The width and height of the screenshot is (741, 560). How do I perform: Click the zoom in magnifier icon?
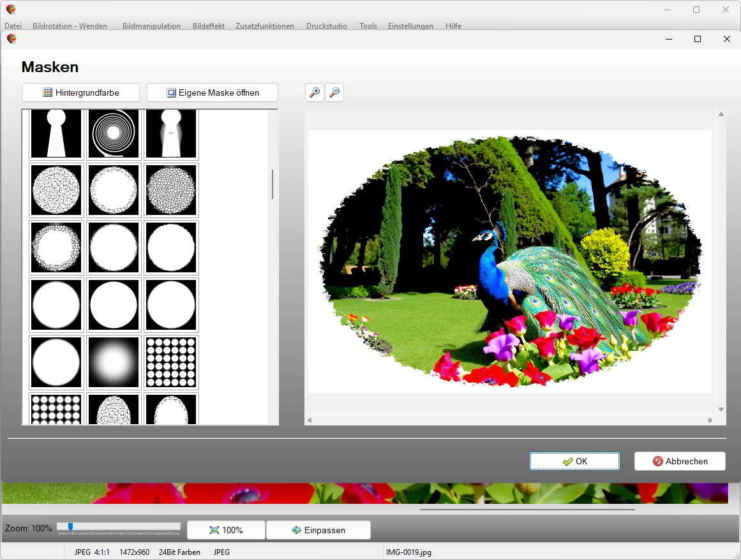315,92
